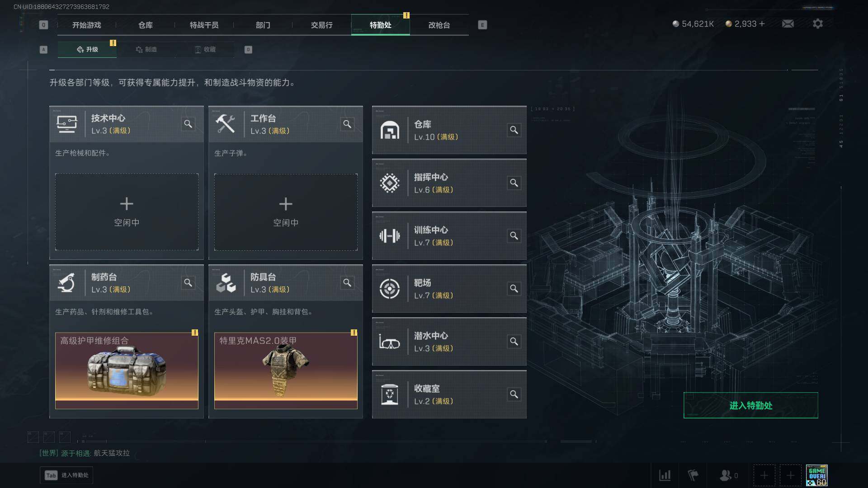Click the flag icon in bottom bar

tap(693, 475)
